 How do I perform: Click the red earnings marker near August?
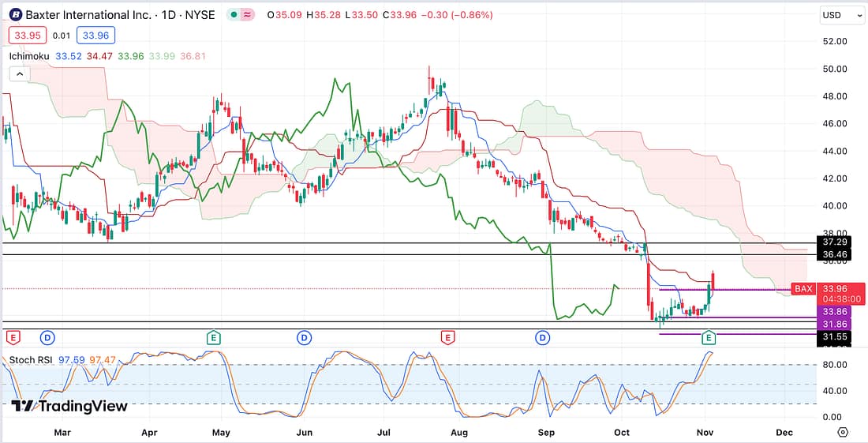[x=447, y=338]
